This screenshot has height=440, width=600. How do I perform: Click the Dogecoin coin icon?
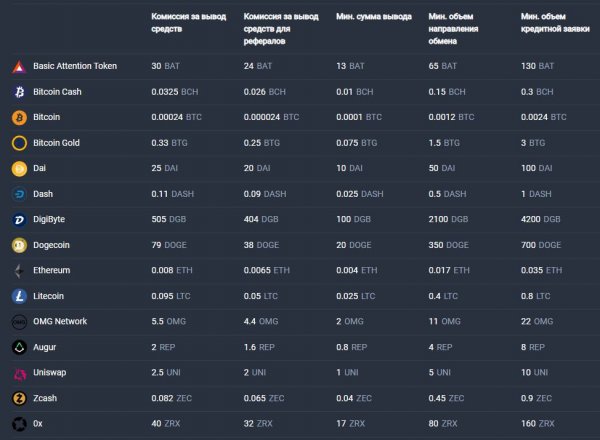18,245
